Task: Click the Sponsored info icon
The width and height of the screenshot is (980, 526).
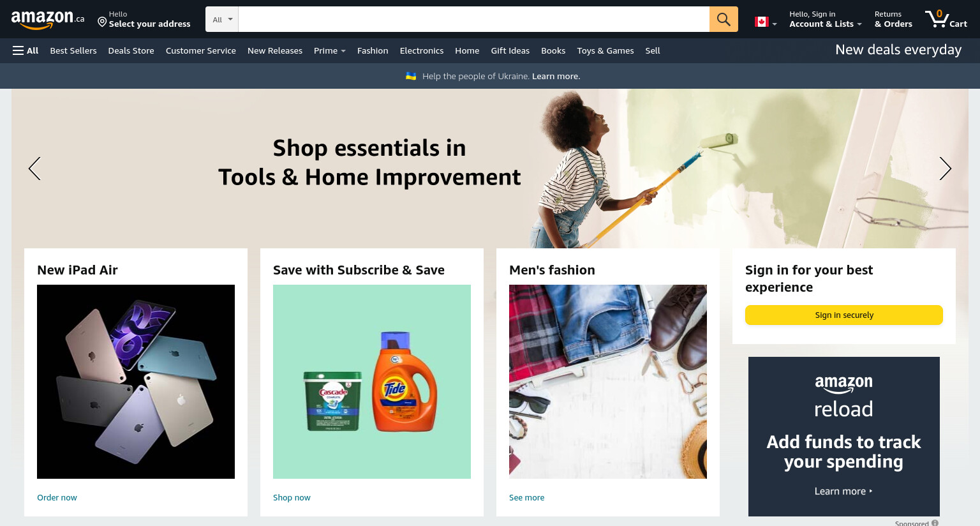Action: tap(935, 523)
